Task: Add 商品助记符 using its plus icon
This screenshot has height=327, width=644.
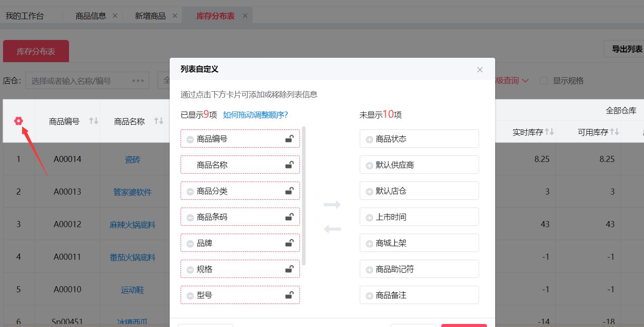Action: tap(369, 270)
